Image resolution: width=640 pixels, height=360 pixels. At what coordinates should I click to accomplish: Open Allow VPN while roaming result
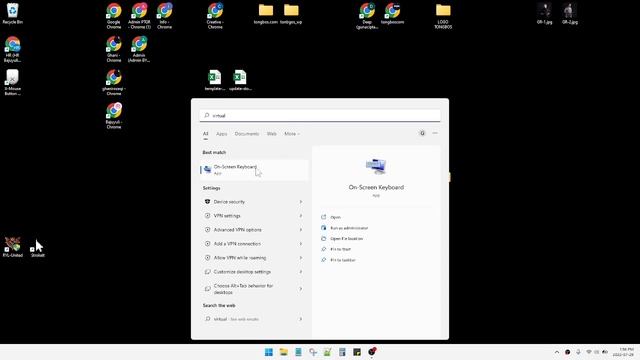pos(240,258)
